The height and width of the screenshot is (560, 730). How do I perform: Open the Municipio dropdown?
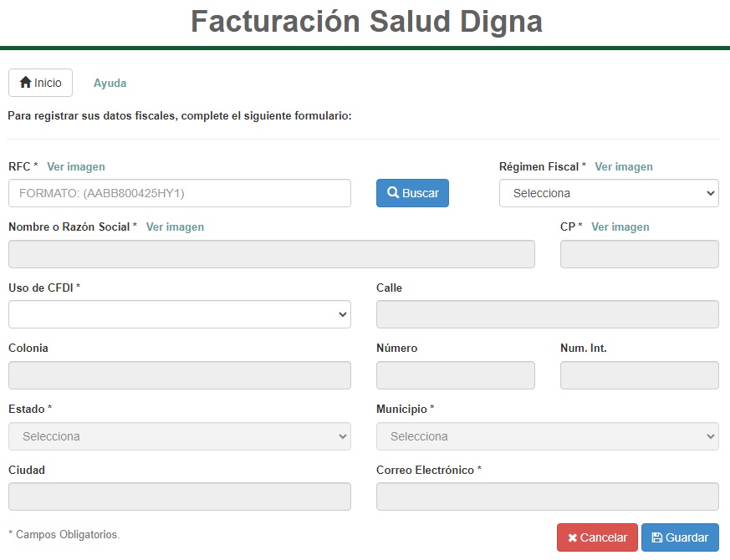coord(548,436)
